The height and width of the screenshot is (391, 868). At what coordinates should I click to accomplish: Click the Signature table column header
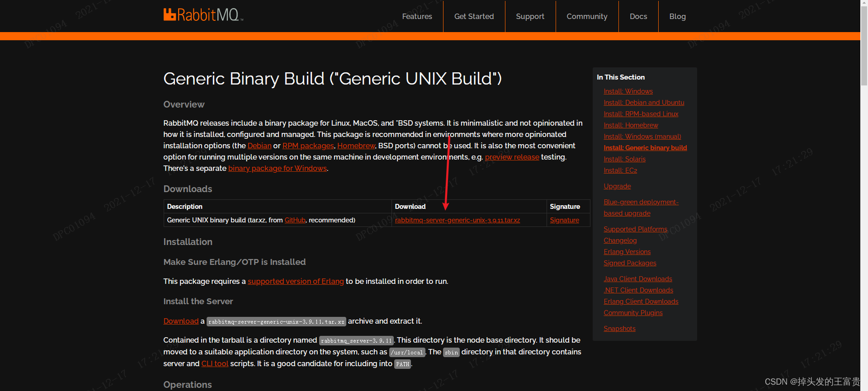565,207
